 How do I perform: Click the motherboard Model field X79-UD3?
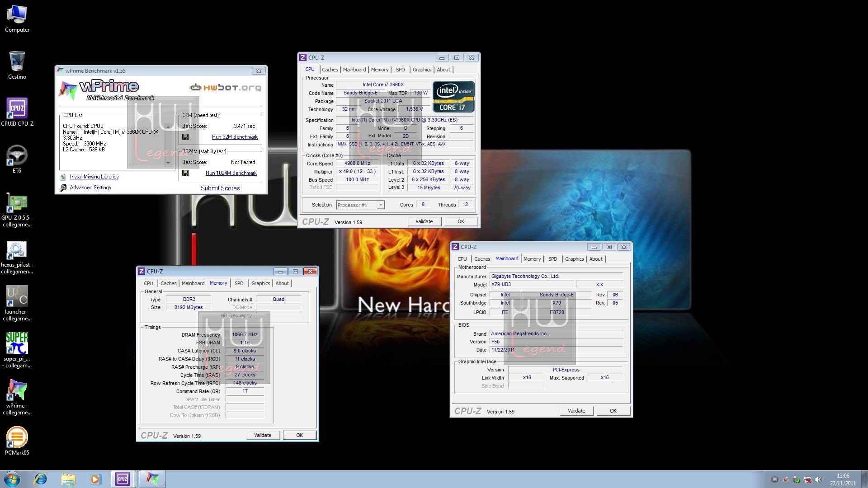coord(532,285)
